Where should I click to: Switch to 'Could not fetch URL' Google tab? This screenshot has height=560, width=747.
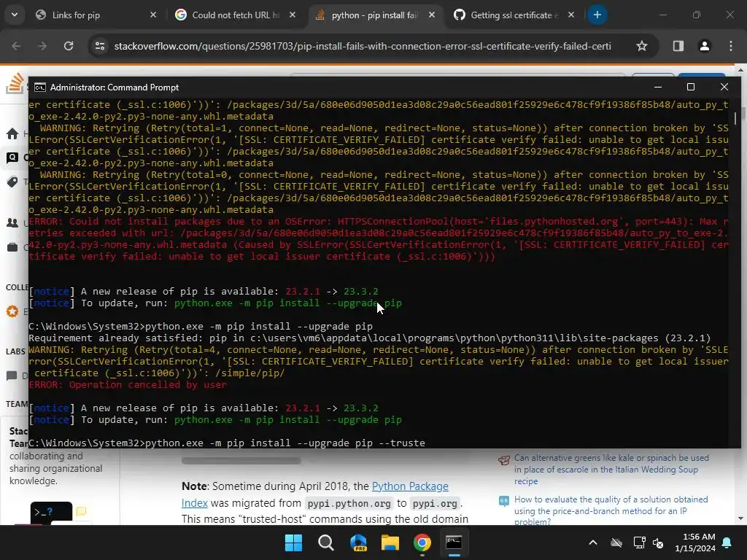(x=236, y=15)
